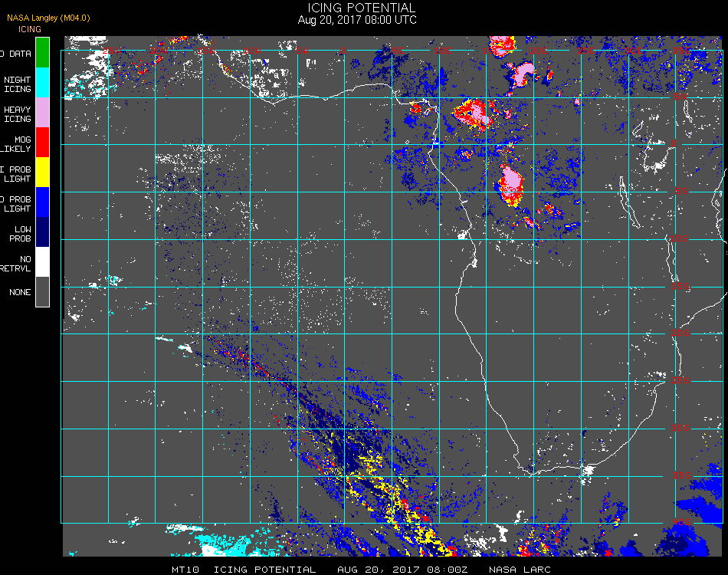This screenshot has width=728, height=575.
Task: Click the NASA Langley (M04.0) label
Action: 48,18
